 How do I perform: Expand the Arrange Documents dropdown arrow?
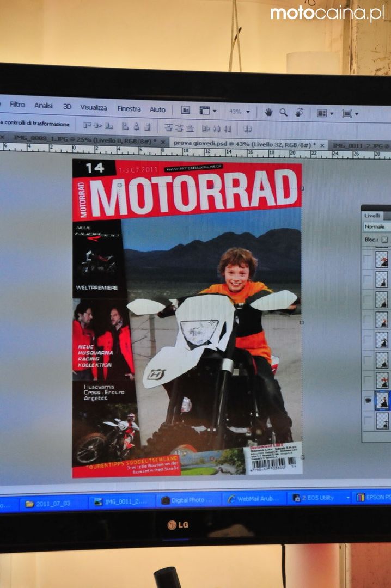pyautogui.click(x=332, y=114)
